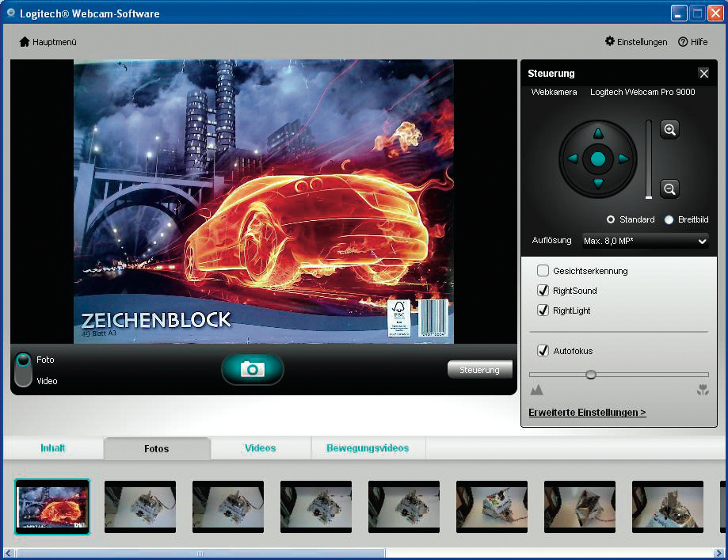Open Einstellungen via the gear icon
The width and height of the screenshot is (728, 560).
tap(610, 42)
